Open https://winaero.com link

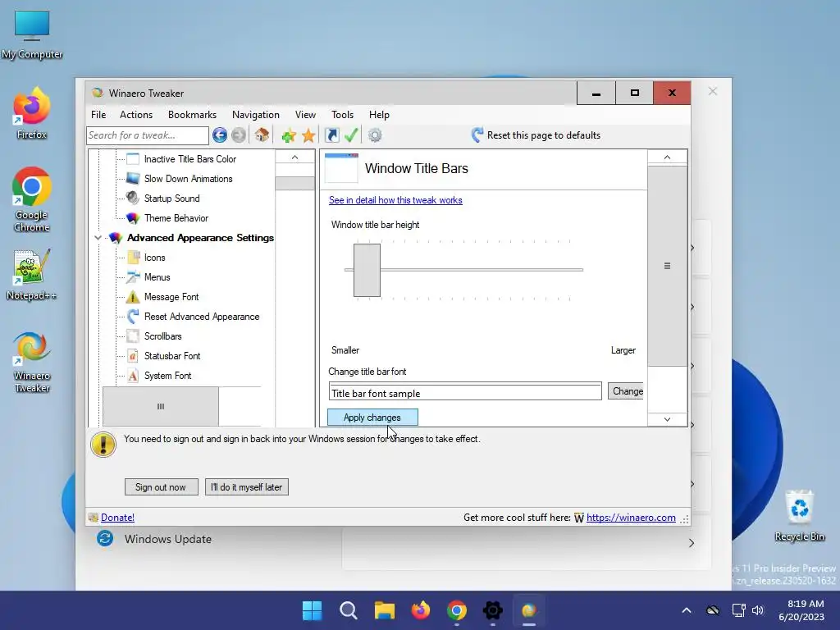point(631,518)
